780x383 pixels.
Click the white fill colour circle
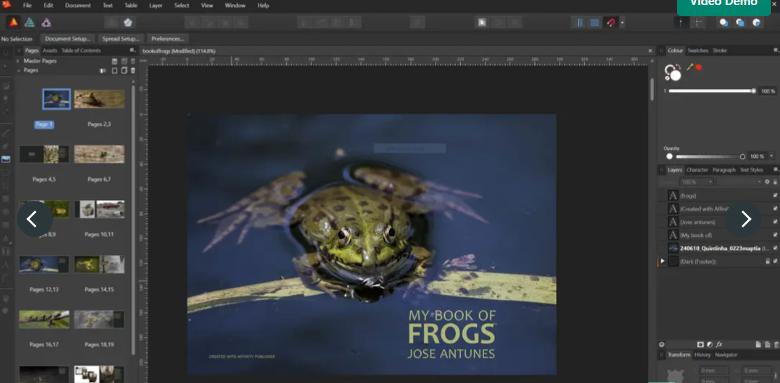(675, 75)
